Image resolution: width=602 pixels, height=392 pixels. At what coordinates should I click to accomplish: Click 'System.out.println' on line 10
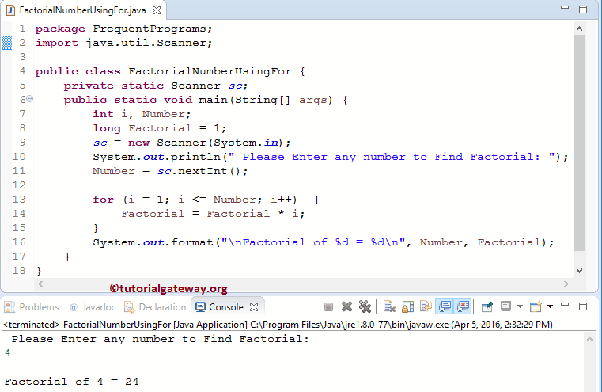click(x=157, y=157)
